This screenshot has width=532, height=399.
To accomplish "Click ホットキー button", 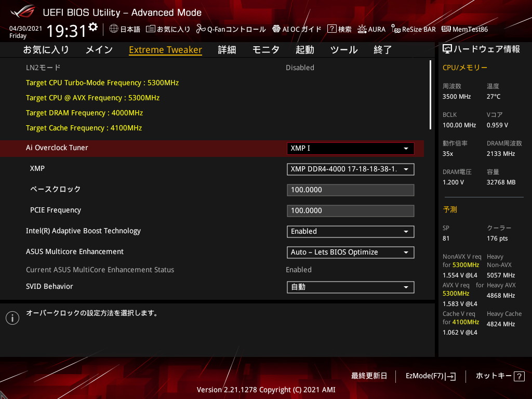I will (x=500, y=376).
